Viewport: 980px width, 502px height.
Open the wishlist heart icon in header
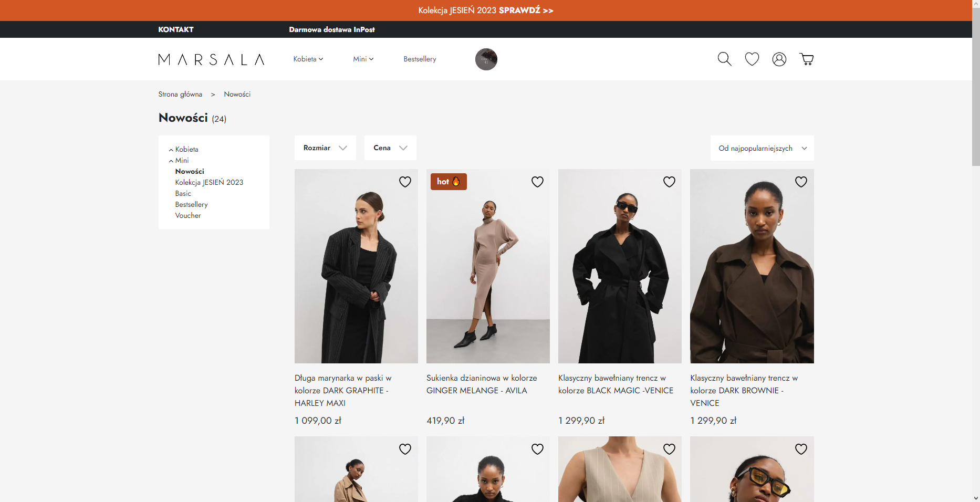point(752,59)
